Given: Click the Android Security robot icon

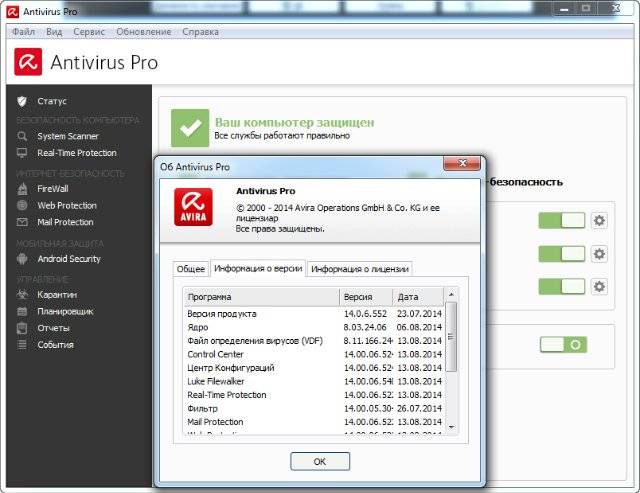Looking at the screenshot, I should 22,259.
